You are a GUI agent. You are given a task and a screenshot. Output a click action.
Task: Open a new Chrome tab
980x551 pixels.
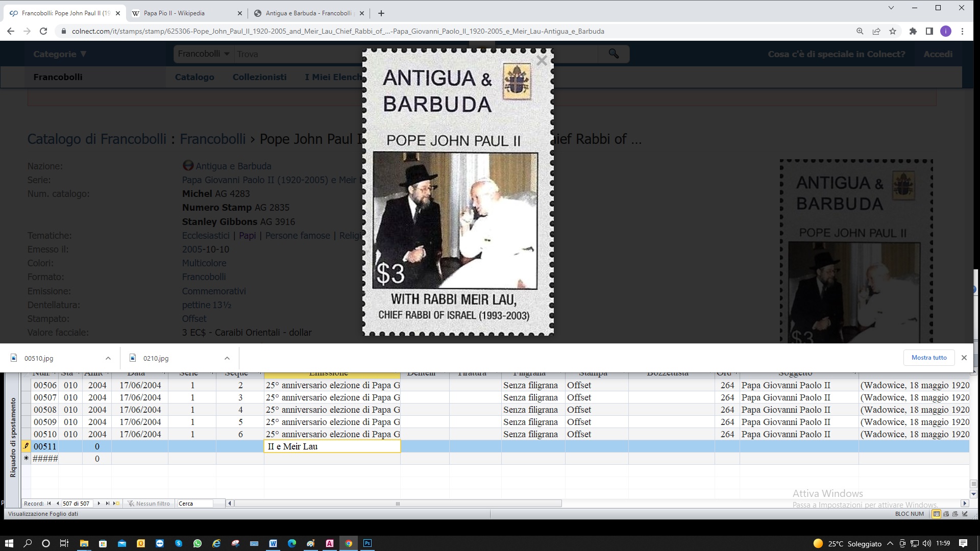(381, 13)
